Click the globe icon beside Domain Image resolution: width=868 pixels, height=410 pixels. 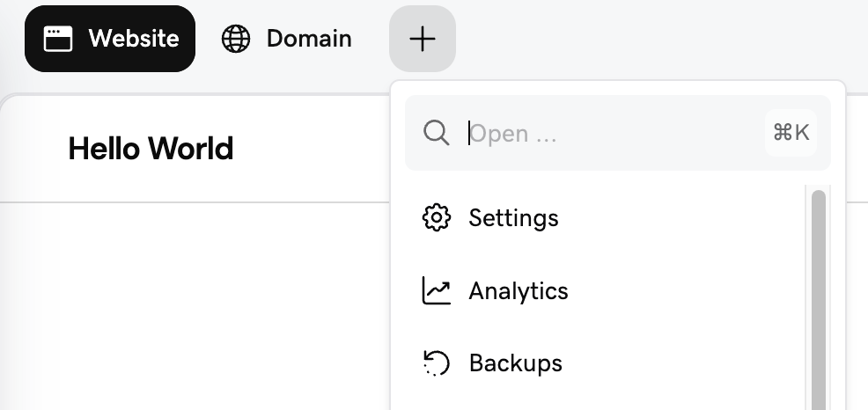click(x=236, y=39)
